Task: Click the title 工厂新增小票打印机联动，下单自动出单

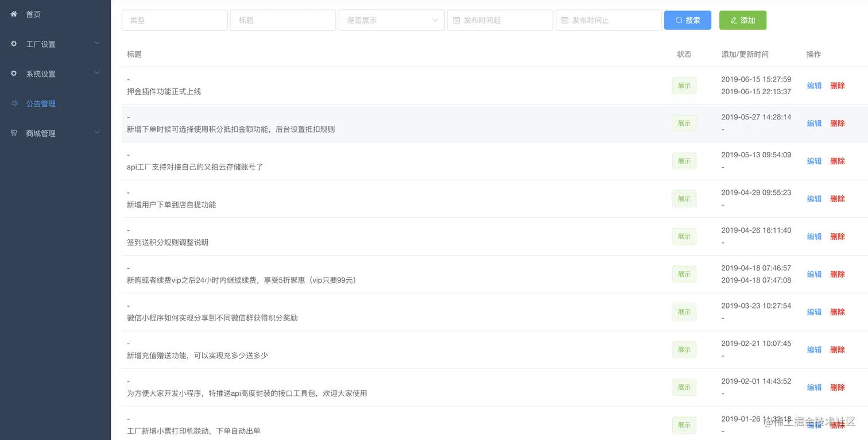Action: [194, 431]
